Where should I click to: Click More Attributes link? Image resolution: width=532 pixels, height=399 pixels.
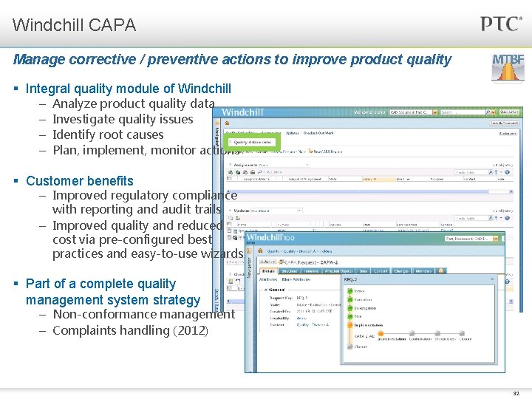click(x=296, y=279)
